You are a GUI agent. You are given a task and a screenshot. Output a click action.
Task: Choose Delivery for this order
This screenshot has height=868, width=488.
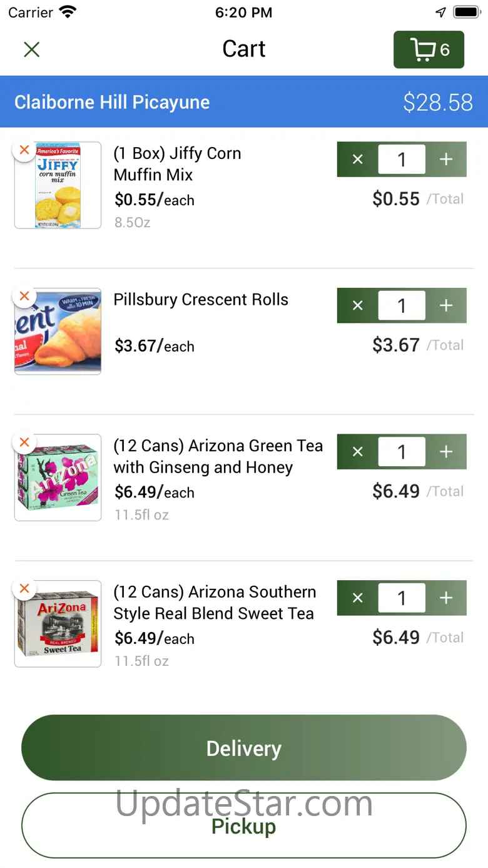pyautogui.click(x=244, y=748)
